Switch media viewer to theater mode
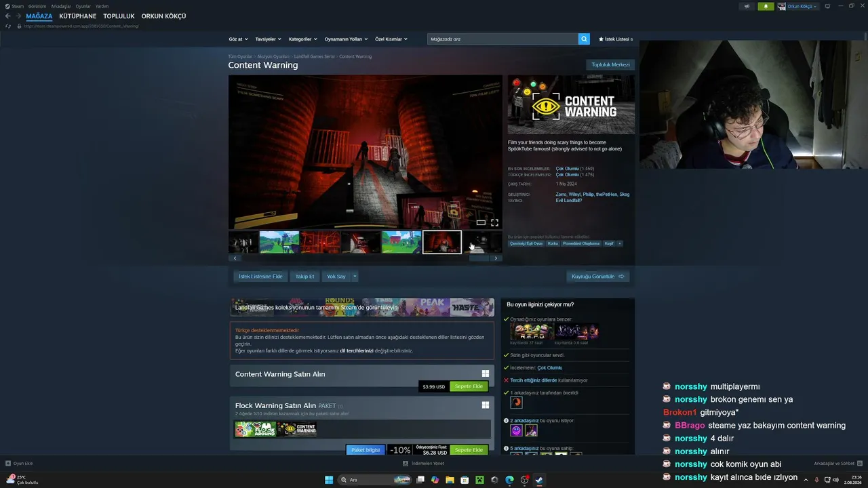Image resolution: width=868 pixels, height=488 pixels. pyautogui.click(x=481, y=222)
